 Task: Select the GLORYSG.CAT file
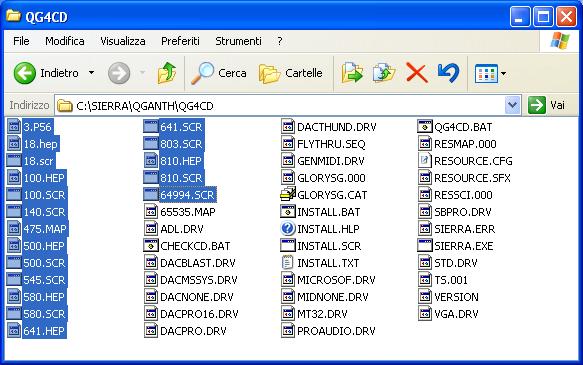(x=324, y=195)
